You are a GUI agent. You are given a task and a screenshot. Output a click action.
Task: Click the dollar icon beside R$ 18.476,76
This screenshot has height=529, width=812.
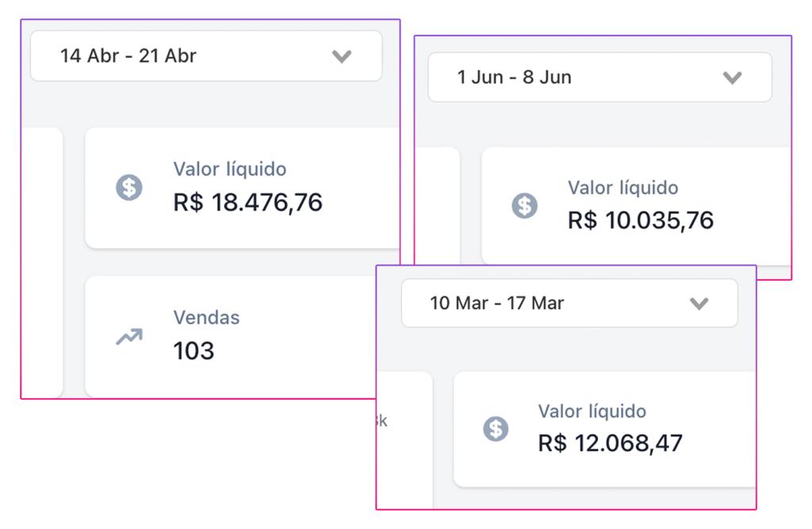click(x=128, y=188)
